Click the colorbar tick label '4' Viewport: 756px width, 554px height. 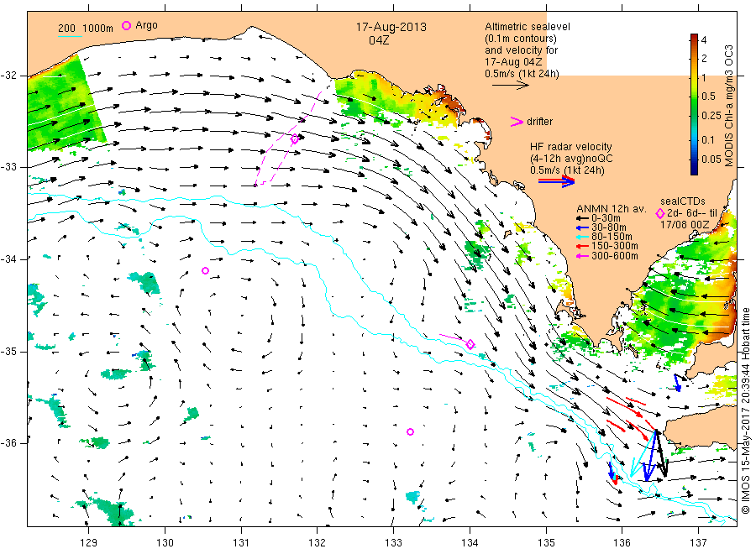704,40
